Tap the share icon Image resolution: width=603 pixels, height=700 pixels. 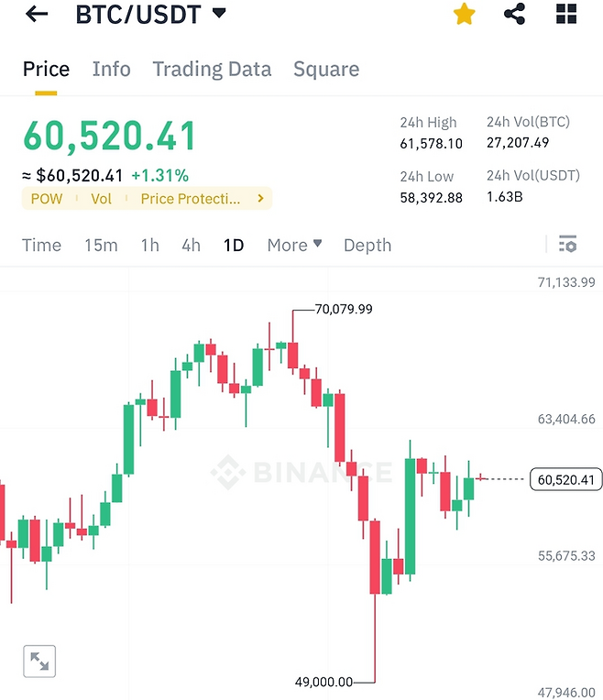515,15
